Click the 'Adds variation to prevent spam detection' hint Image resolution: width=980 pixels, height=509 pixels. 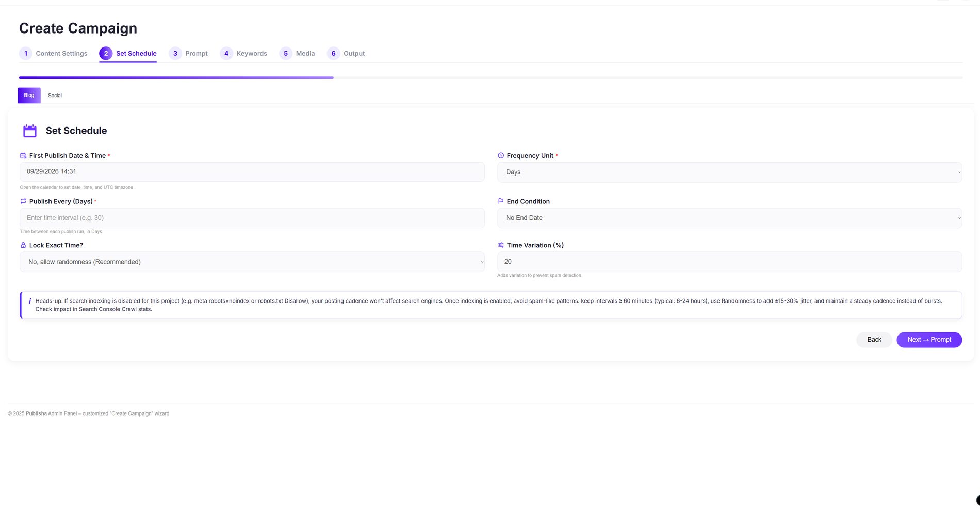[539, 276]
